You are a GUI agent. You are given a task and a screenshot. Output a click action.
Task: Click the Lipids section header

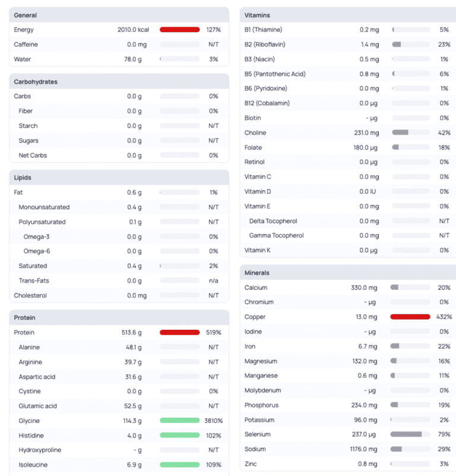click(23, 178)
